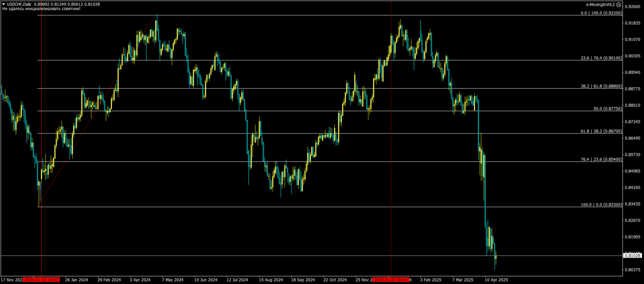Select Fibonacci level 23.6 | 76.4 (0.90100)
The height and width of the screenshot is (284, 644).
point(601,58)
